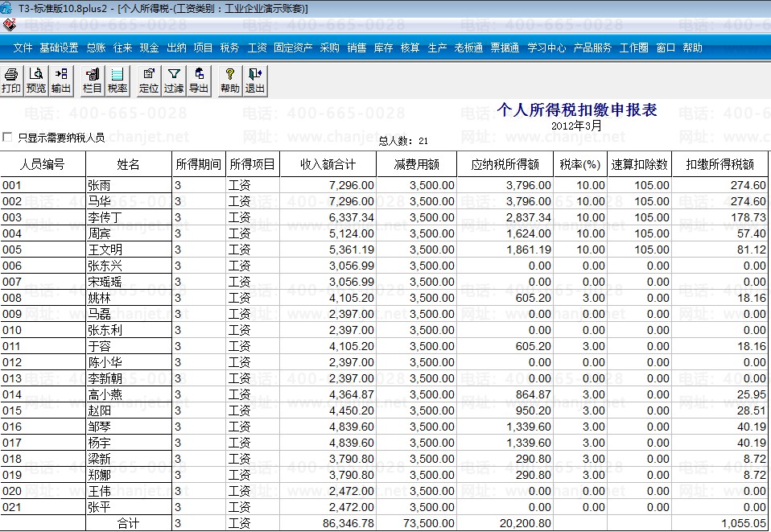Select the 合计 total row cell

pos(129,523)
